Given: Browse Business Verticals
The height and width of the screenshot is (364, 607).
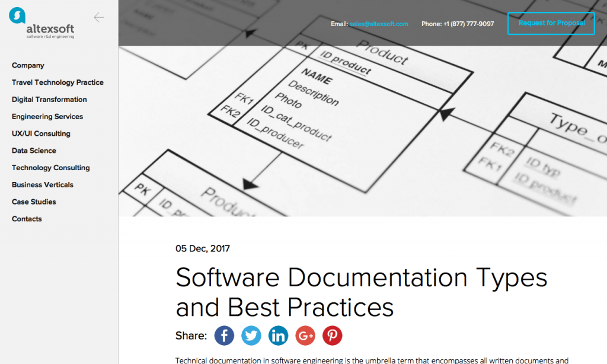Looking at the screenshot, I should click(43, 184).
